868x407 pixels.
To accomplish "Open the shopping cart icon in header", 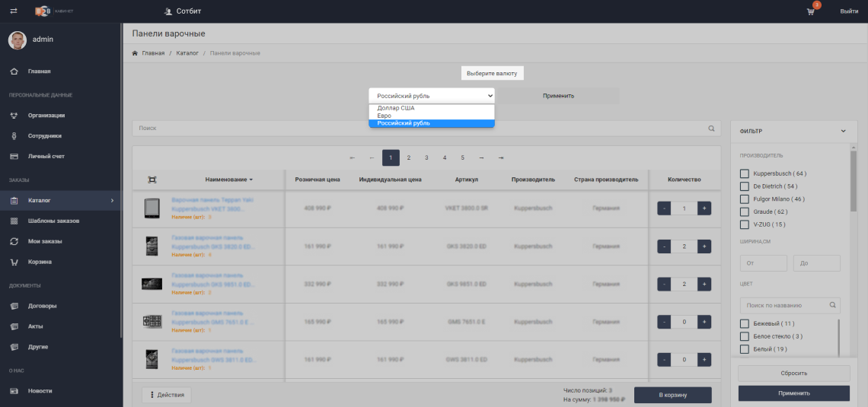I will click(810, 11).
